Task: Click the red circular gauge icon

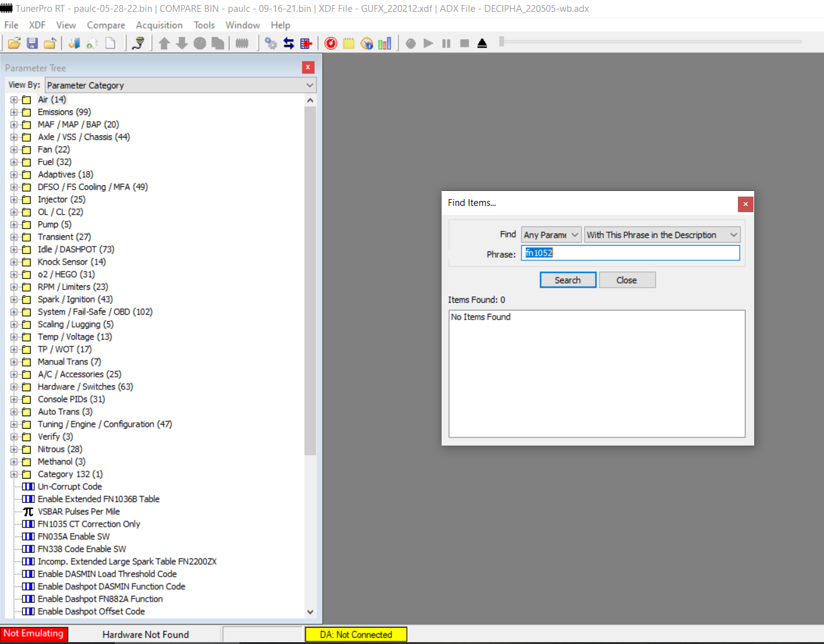Action: tap(331, 43)
